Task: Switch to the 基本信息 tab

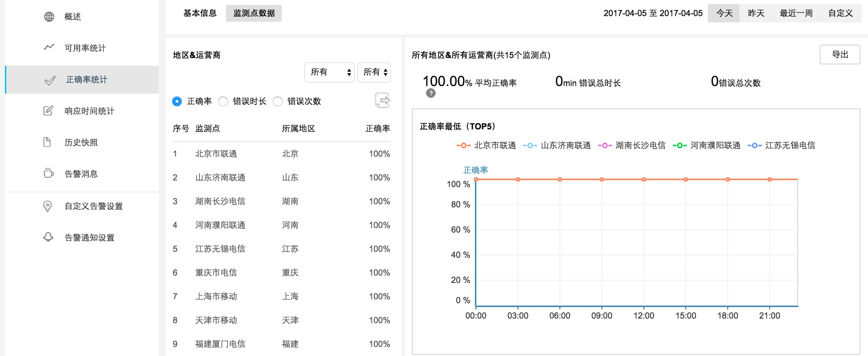Action: pos(200,13)
